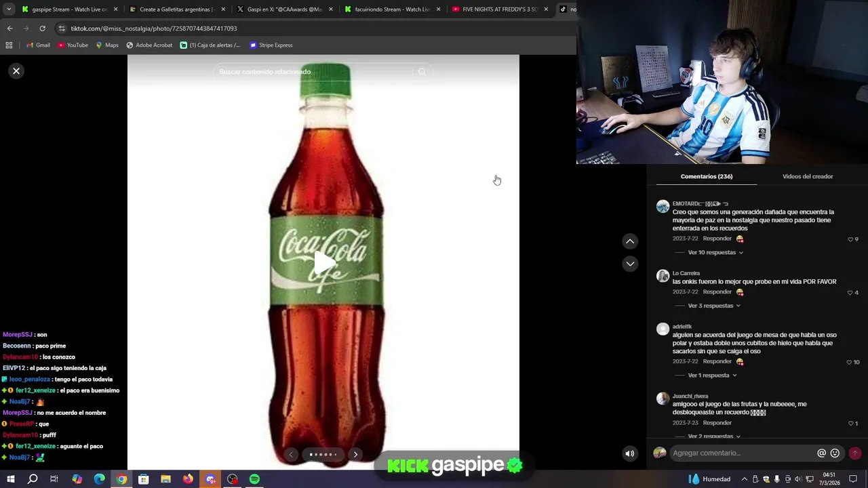Image resolution: width=868 pixels, height=488 pixels.
Task: Focus the 'Buscar contenido relacionado' search field
Action: (313, 72)
